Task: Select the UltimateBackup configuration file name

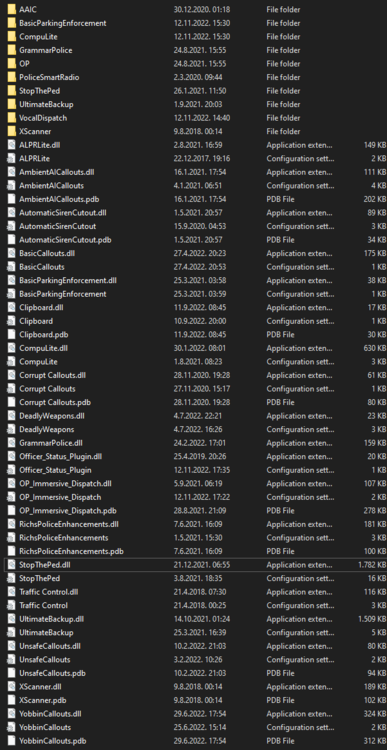Action: click(x=46, y=633)
